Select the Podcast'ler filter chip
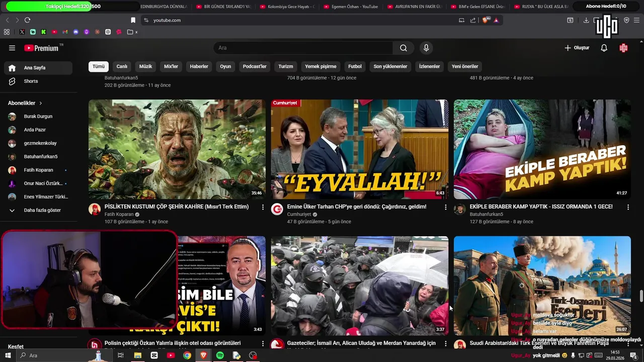The width and height of the screenshot is (644, 362). (x=255, y=66)
